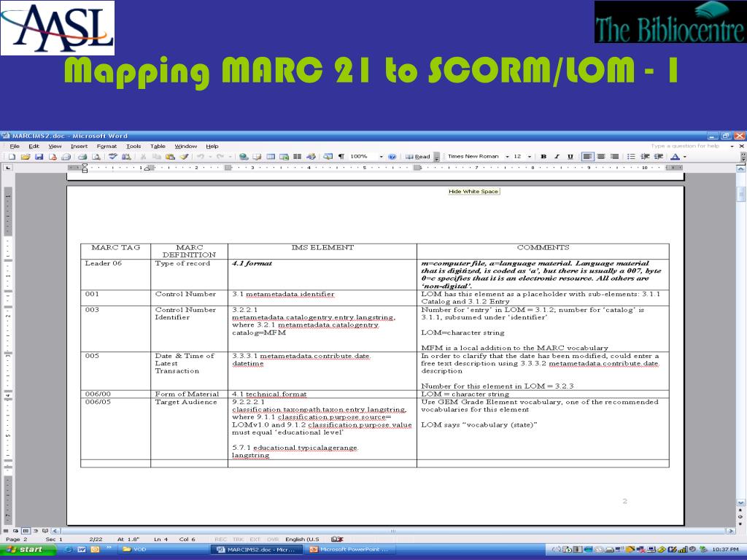Screen dimensions: 747x560
Task: Click the tab selector at ruler corner
Action: tap(8, 168)
